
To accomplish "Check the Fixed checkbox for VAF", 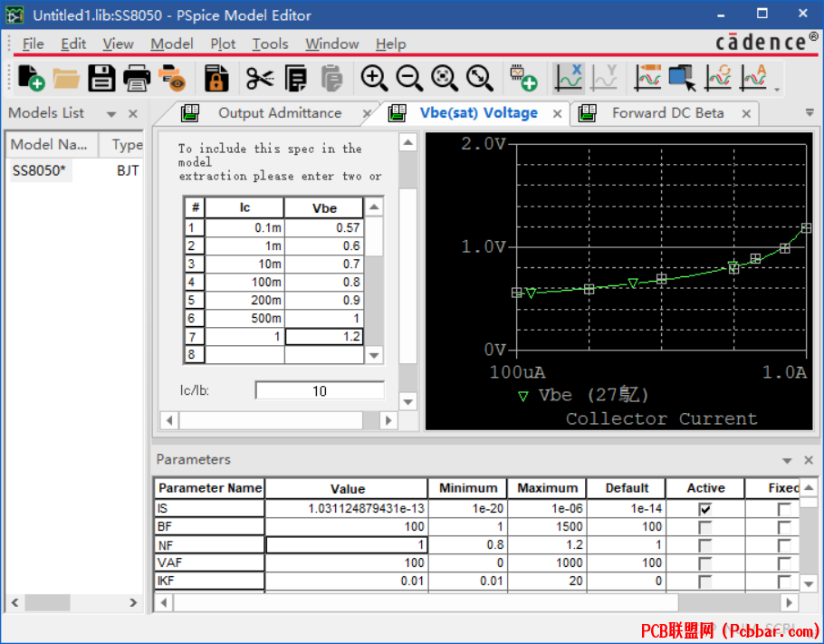I will coord(784,563).
